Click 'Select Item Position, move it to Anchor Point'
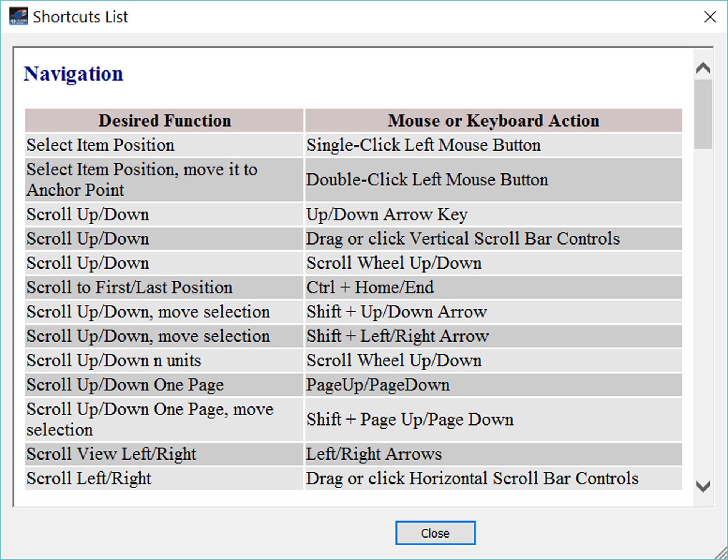This screenshot has width=728, height=560. coord(164,179)
